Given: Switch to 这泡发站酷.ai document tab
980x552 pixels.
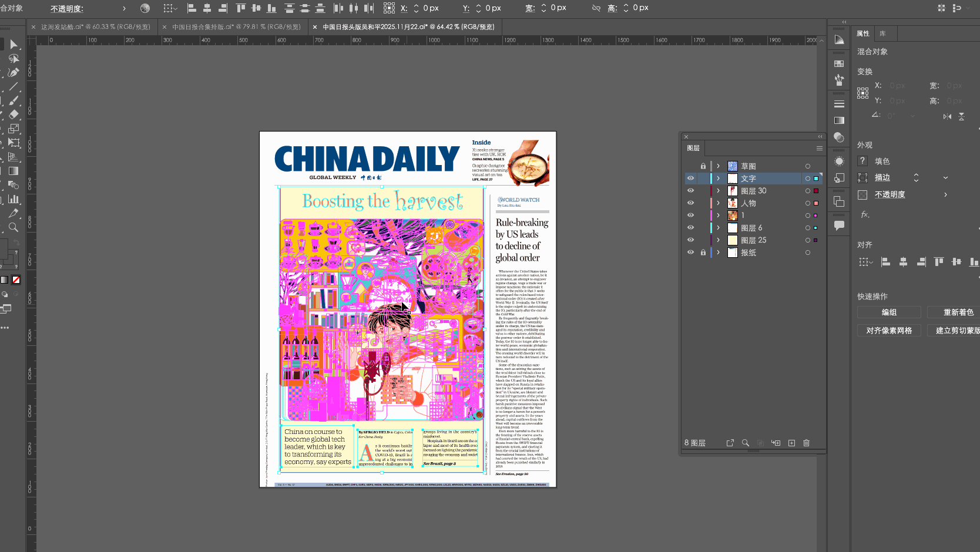Looking at the screenshot, I should [x=96, y=27].
